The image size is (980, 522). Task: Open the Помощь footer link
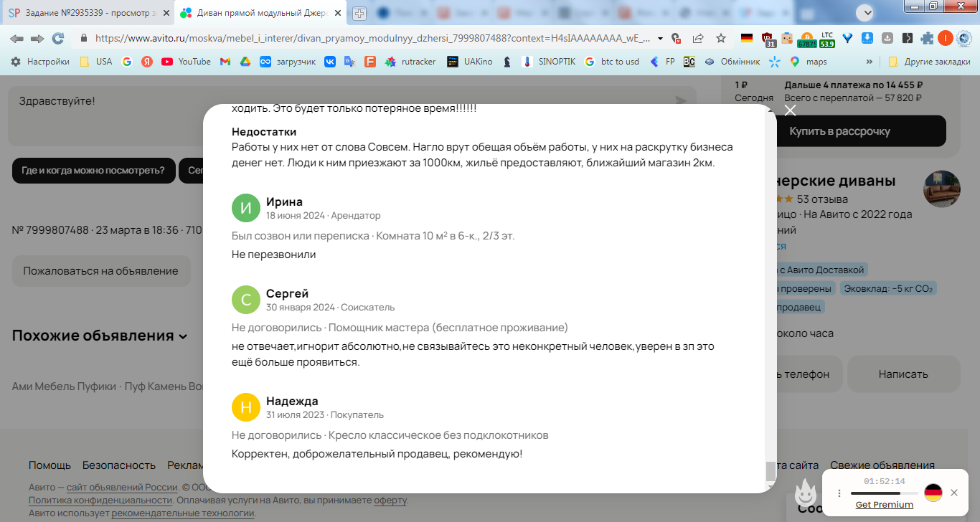point(50,465)
